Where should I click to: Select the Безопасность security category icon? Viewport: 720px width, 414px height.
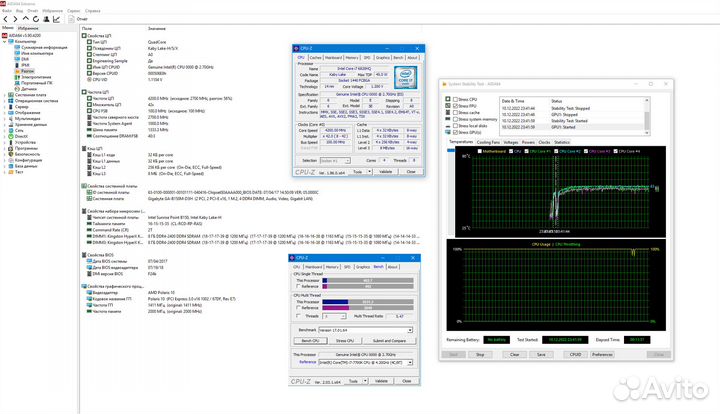[x=11, y=154]
